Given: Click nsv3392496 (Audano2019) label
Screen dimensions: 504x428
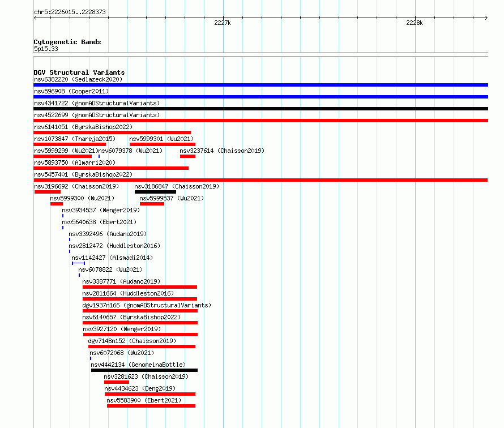Looking at the screenshot, I should tap(108, 234).
